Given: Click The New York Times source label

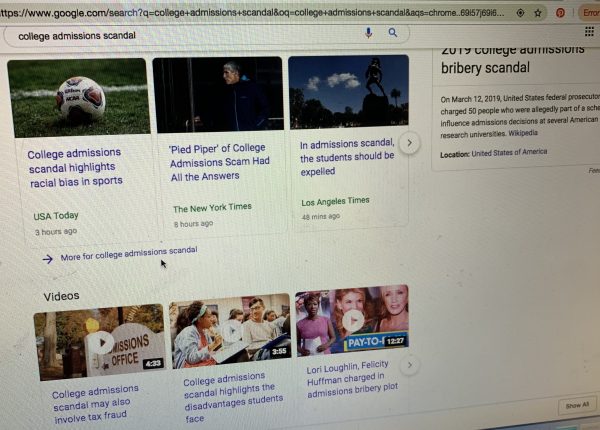Looking at the screenshot, I should click(x=212, y=208).
